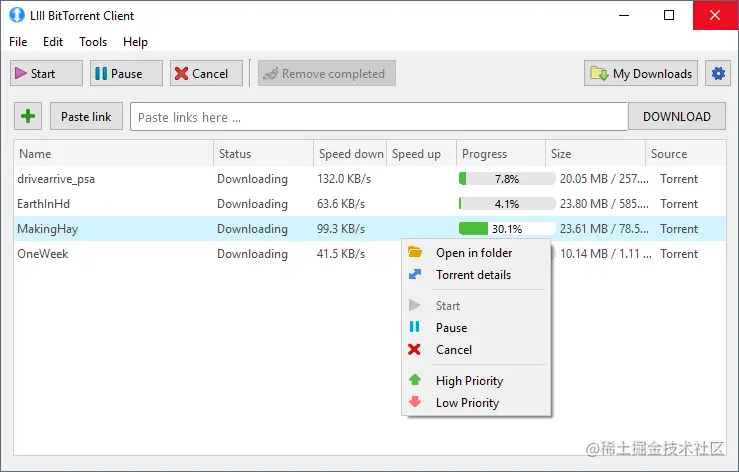Select the OneWeek torrent row

pos(370,254)
